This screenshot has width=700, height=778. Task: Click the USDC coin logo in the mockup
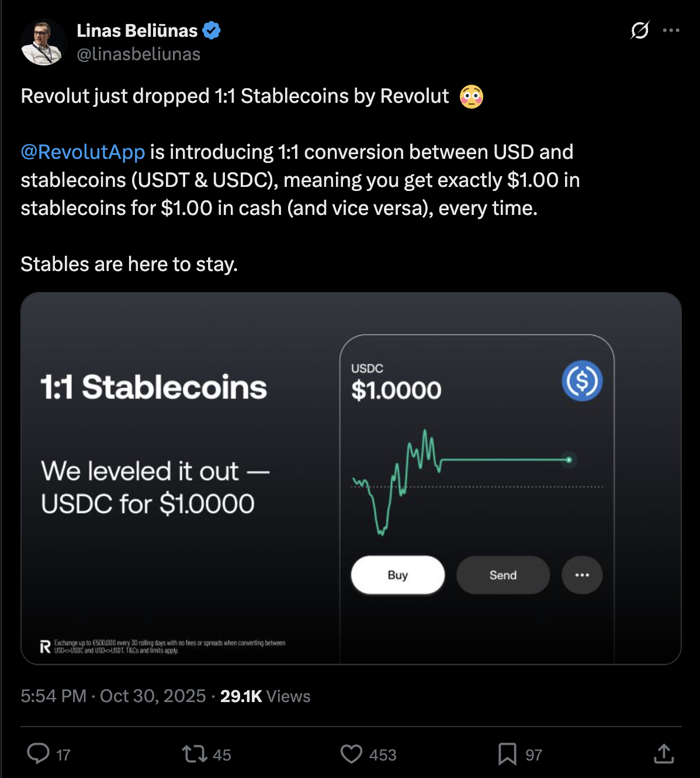point(581,381)
